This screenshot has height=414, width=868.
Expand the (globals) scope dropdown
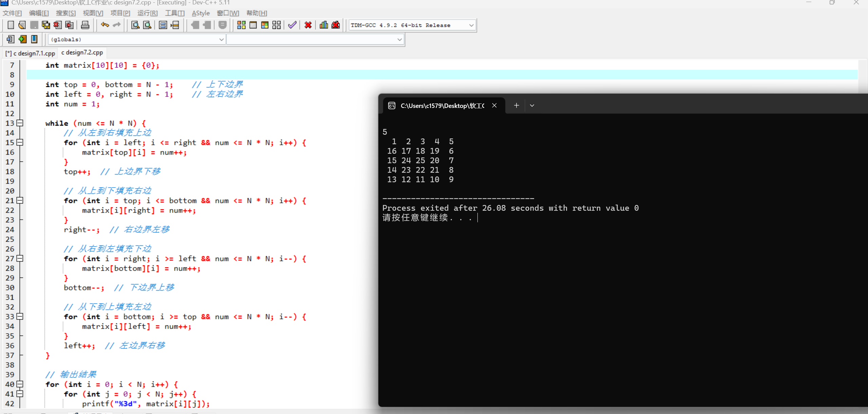coord(221,40)
